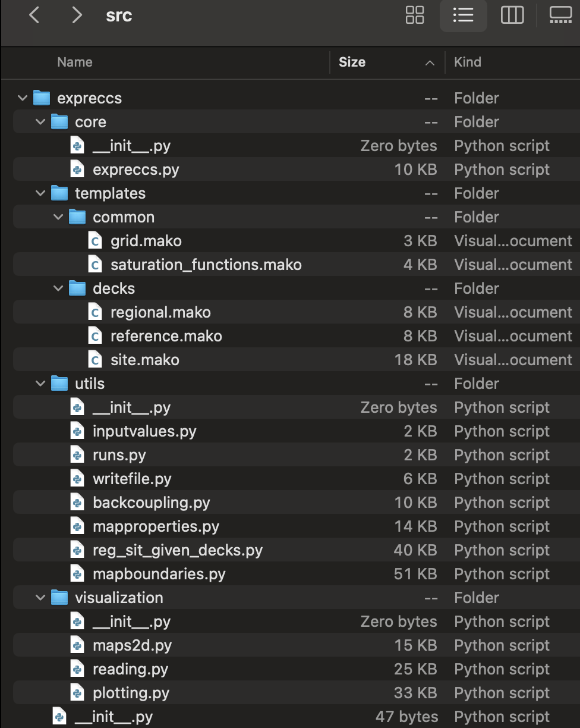Click the core folder icon

point(59,122)
